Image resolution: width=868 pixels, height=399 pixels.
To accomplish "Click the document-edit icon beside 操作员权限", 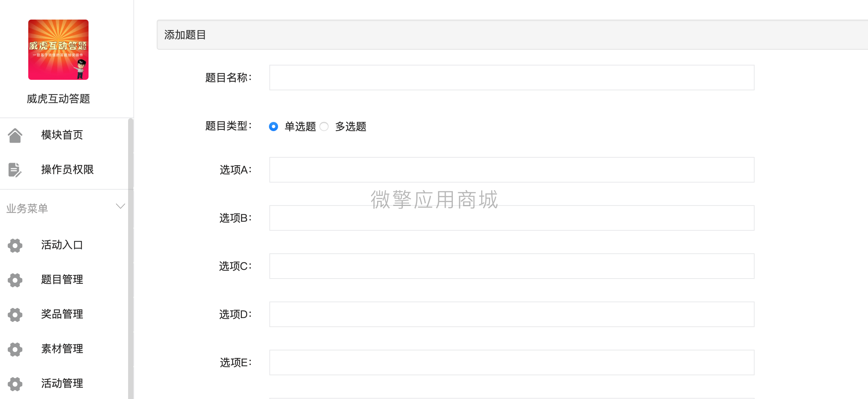I will [15, 170].
